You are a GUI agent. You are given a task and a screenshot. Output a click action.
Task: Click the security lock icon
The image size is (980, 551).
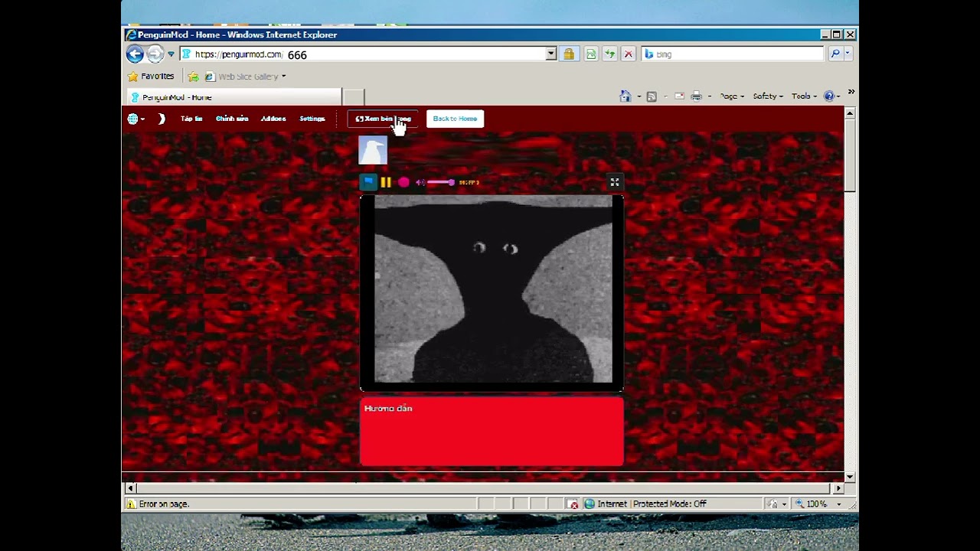(x=569, y=54)
